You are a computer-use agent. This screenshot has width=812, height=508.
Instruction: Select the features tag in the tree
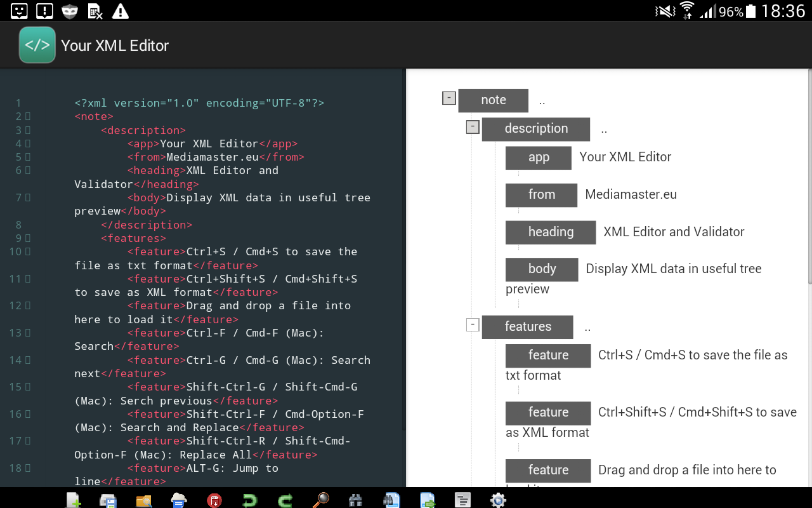click(528, 327)
